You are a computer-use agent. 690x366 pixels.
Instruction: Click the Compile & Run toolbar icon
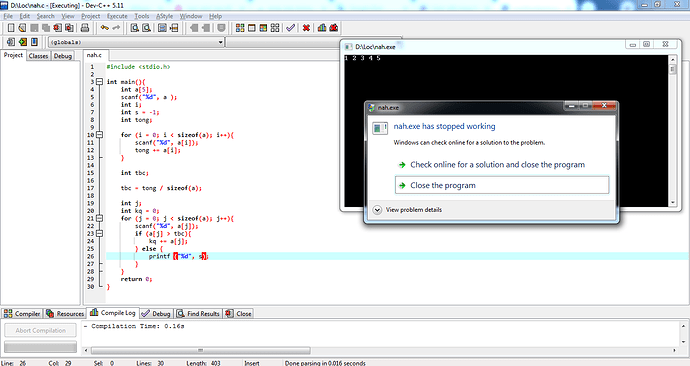click(263, 28)
